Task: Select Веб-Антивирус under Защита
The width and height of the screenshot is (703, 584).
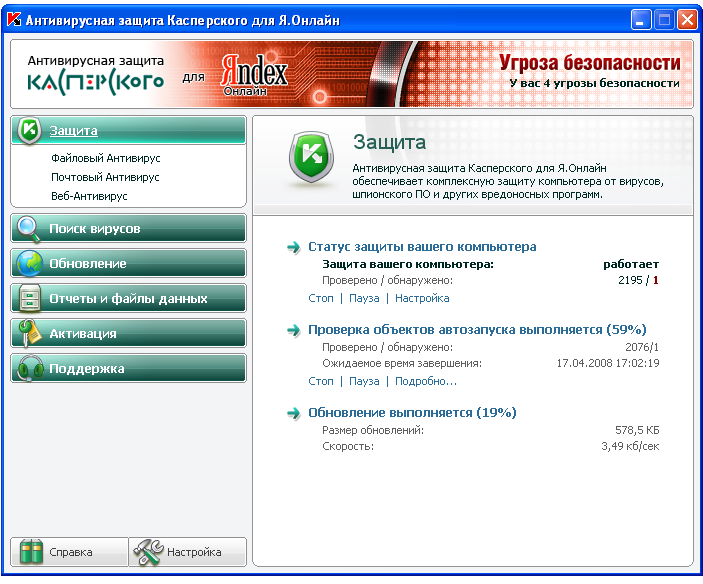Action: click(x=89, y=196)
